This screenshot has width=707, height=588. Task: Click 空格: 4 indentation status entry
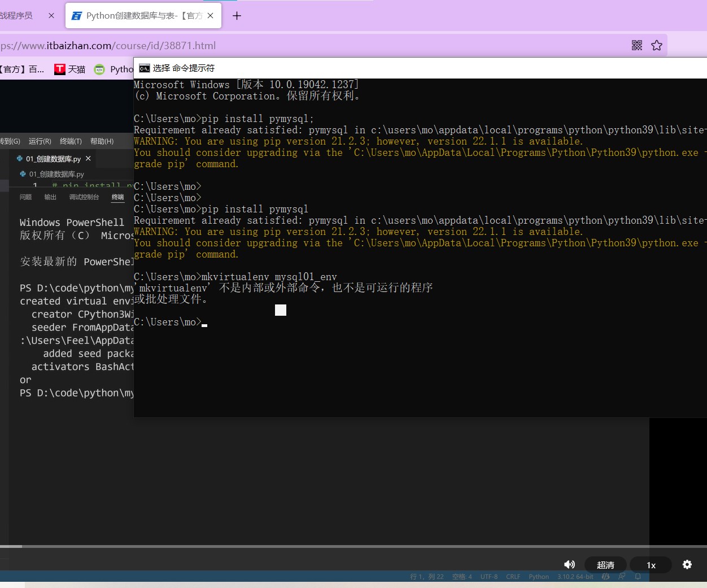(462, 577)
